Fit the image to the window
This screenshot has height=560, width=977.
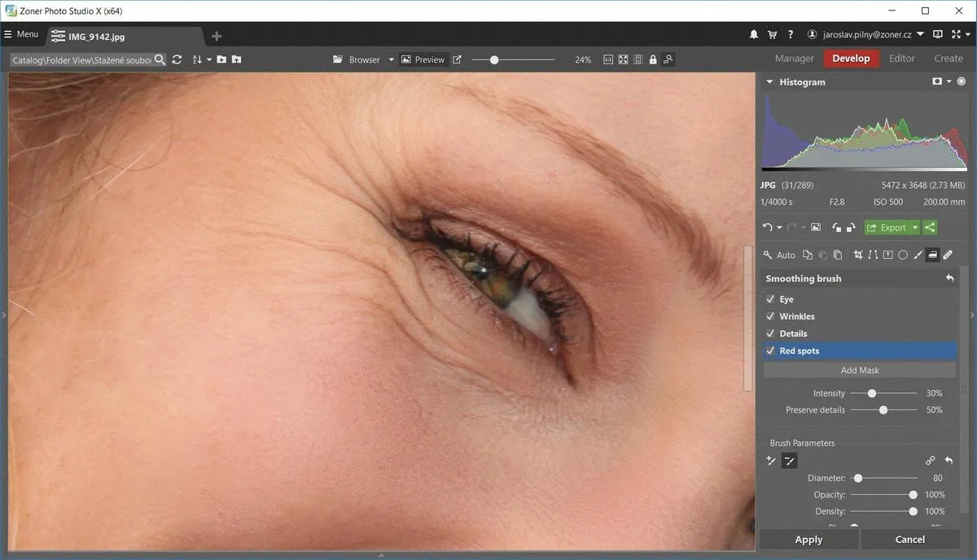coord(623,59)
